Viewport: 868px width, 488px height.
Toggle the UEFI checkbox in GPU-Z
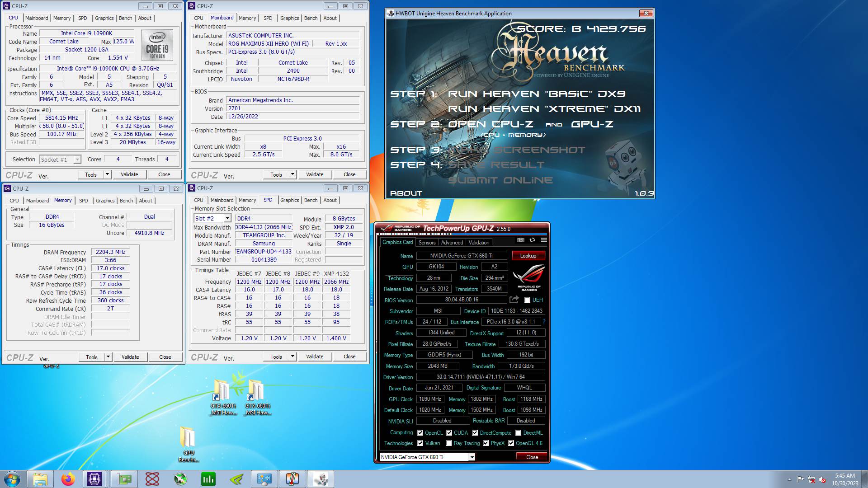(527, 300)
